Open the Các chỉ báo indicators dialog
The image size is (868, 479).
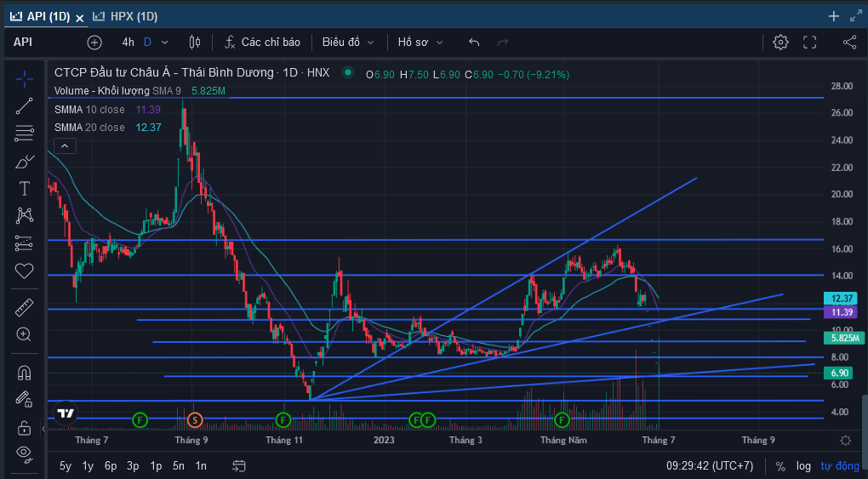262,42
